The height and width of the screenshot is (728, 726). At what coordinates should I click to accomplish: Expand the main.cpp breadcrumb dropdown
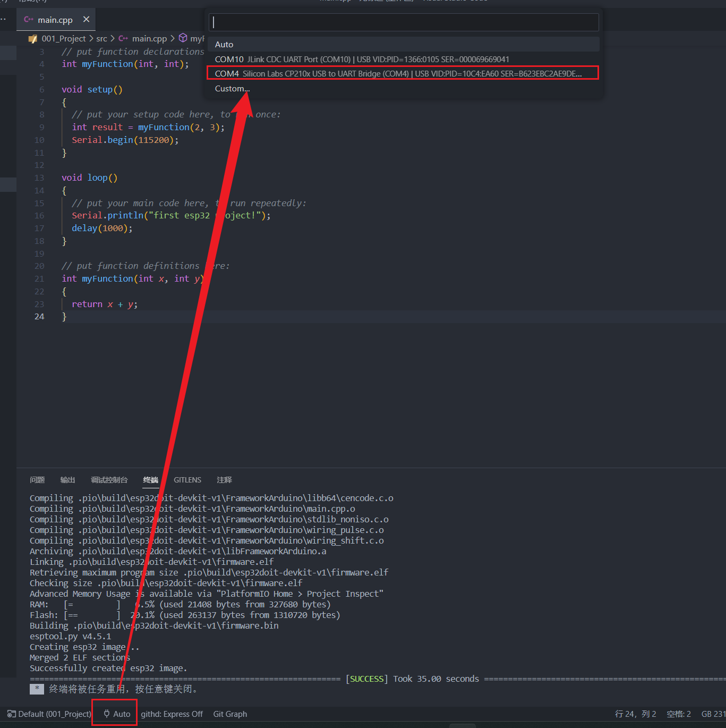point(149,38)
